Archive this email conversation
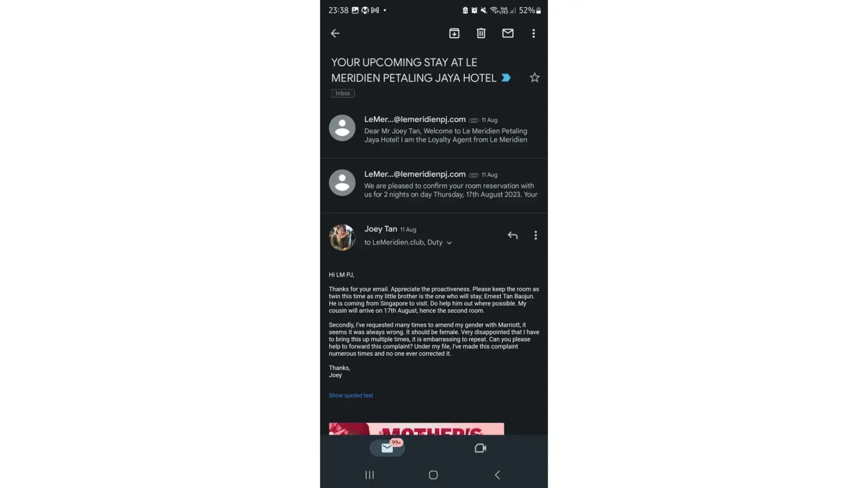 tap(454, 33)
